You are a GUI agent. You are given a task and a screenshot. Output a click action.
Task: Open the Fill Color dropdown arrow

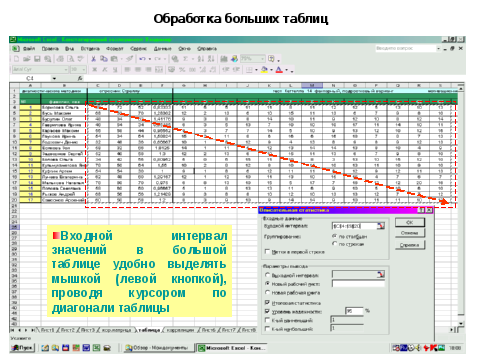pos(271,69)
